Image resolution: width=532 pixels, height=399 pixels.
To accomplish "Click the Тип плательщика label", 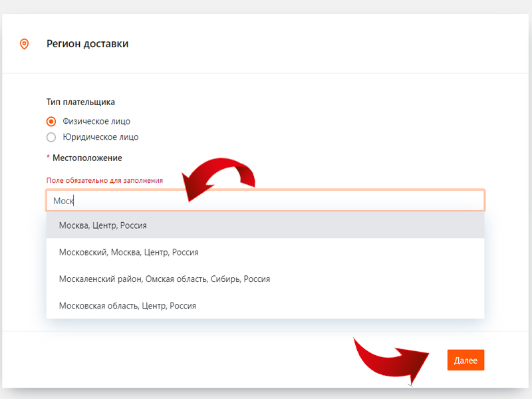I will pyautogui.click(x=80, y=102).
